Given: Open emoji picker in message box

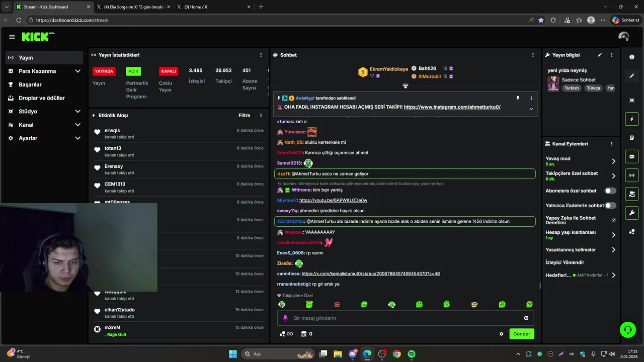Looking at the screenshot, I should 526,318.
